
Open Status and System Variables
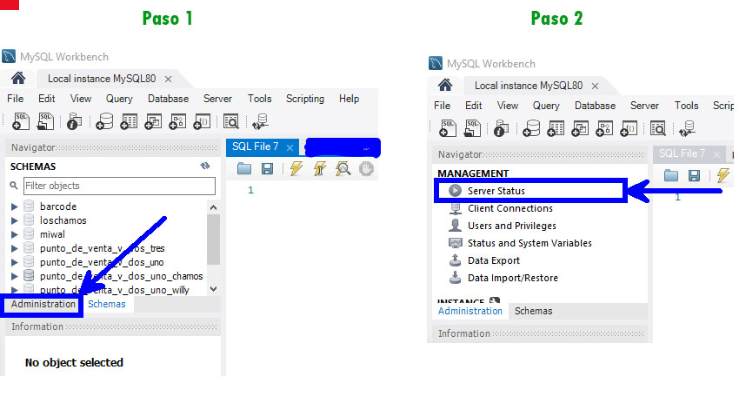pyautogui.click(x=529, y=243)
